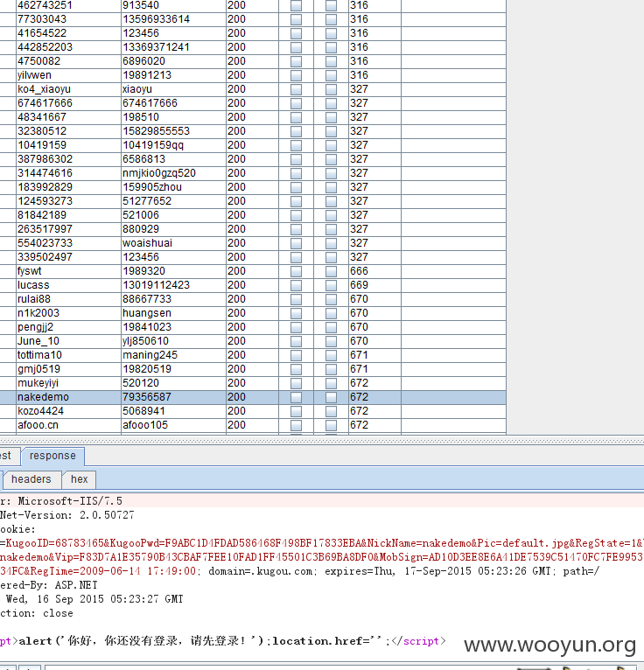Select the nakedemo username cell
Screen dimensions: 644x670
coord(68,397)
